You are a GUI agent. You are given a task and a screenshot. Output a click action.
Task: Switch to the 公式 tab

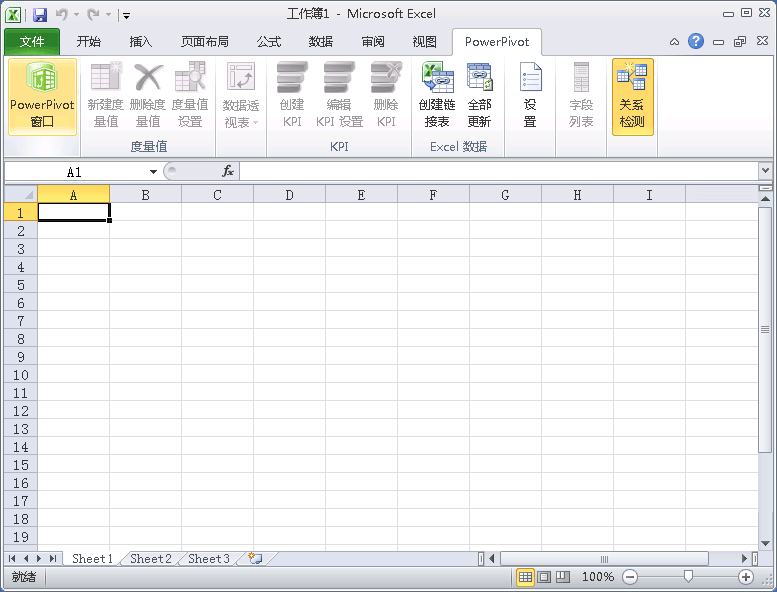coord(269,42)
